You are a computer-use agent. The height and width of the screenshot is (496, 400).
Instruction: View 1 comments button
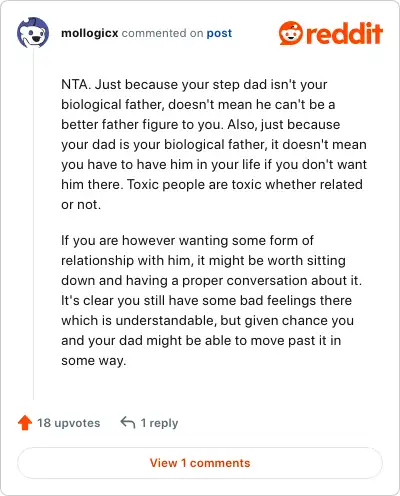[200, 463]
